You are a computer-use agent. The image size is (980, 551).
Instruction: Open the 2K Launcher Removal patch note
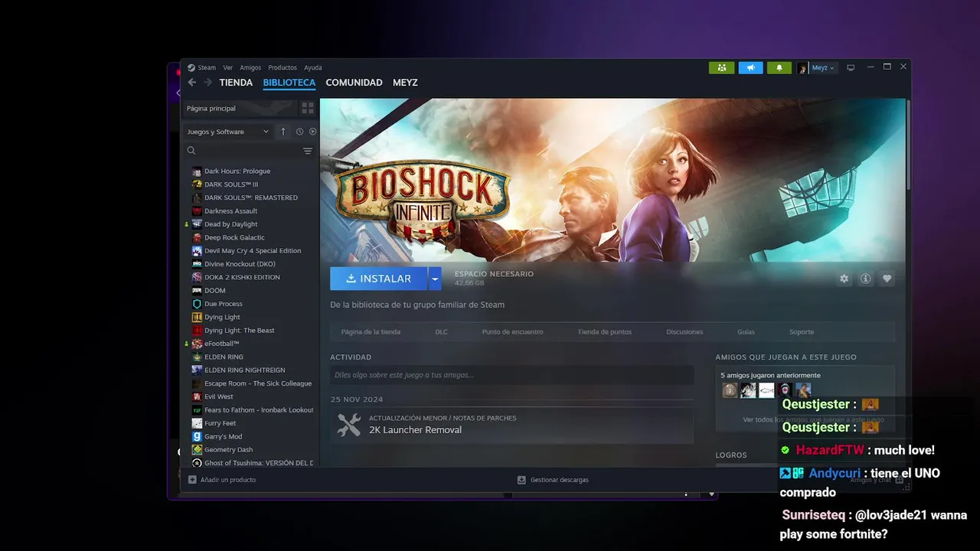pos(415,430)
